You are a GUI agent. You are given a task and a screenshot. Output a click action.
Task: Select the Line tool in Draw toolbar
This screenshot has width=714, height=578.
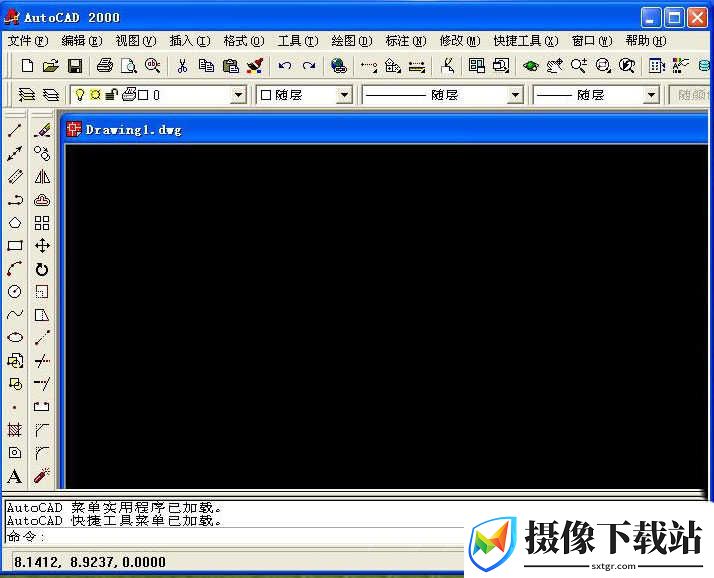tap(15, 130)
